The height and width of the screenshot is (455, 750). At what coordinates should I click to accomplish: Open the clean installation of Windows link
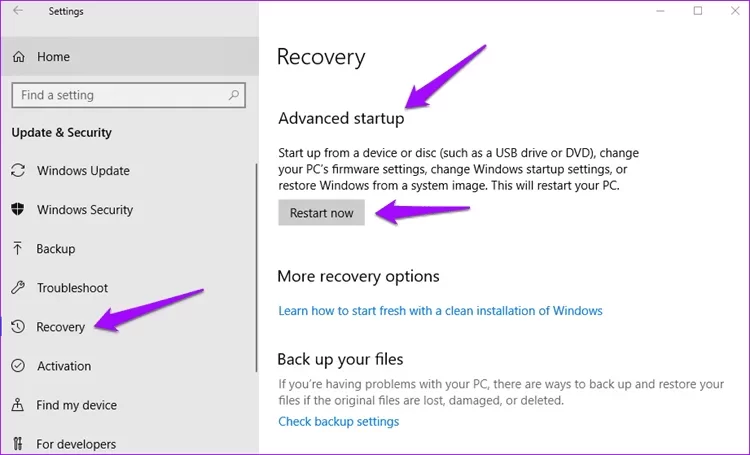point(440,311)
